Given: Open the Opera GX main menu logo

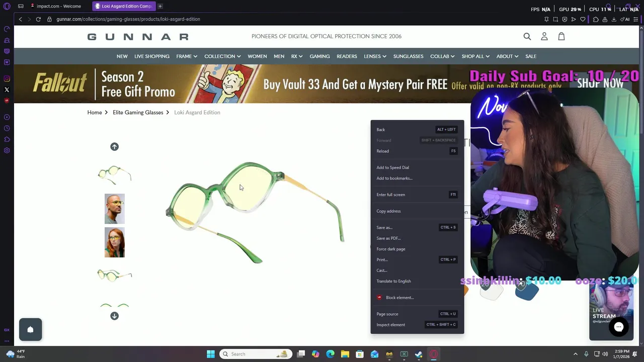Looking at the screenshot, I should [x=7, y=6].
